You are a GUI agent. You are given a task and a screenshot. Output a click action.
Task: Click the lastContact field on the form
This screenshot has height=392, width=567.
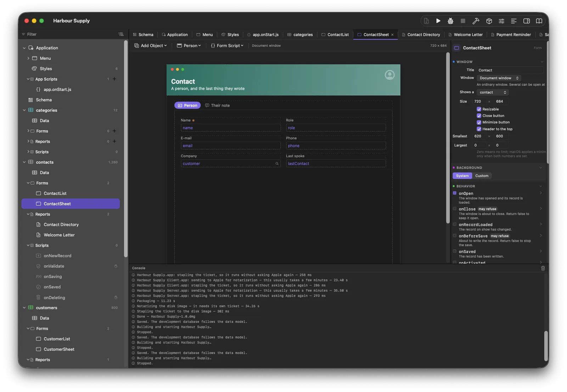pyautogui.click(x=336, y=164)
